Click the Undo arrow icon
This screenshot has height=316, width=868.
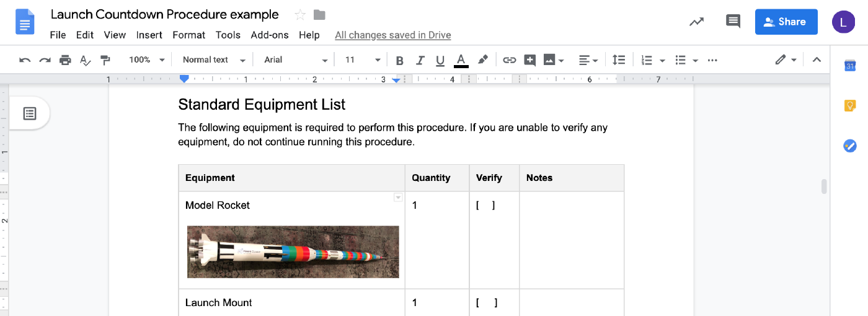(x=25, y=60)
